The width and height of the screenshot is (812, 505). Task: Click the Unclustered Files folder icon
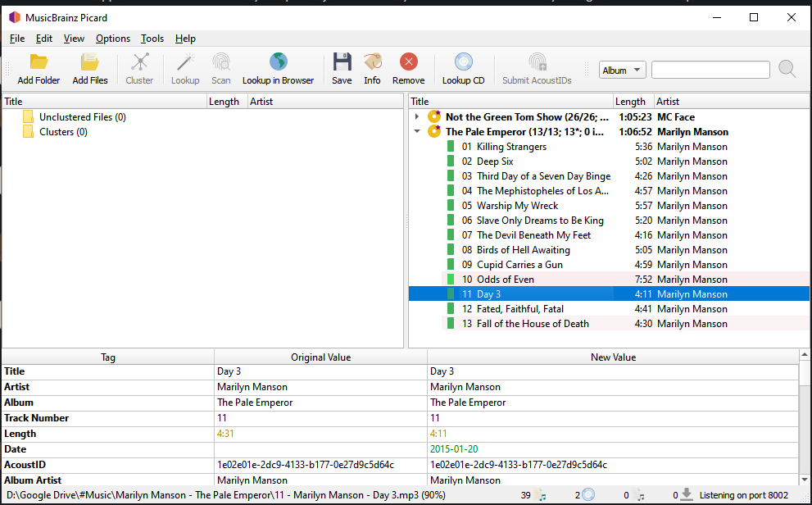coord(28,117)
